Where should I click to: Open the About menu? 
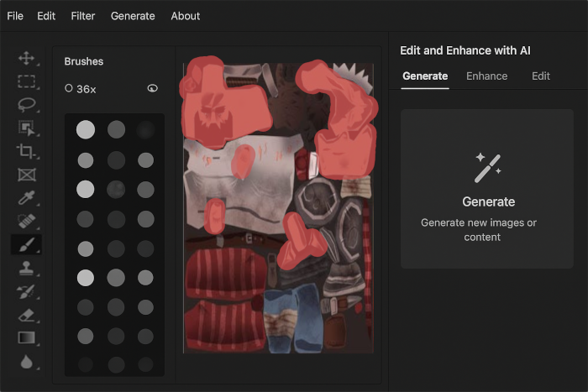186,16
